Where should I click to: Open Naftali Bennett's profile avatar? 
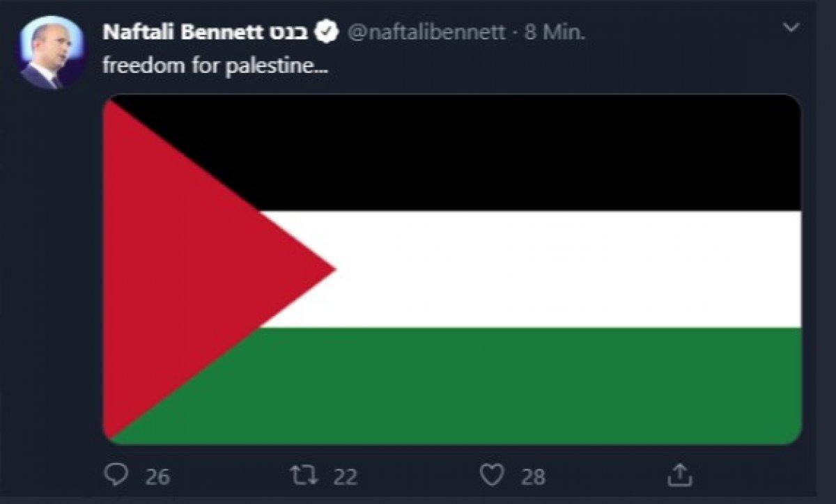point(52,53)
